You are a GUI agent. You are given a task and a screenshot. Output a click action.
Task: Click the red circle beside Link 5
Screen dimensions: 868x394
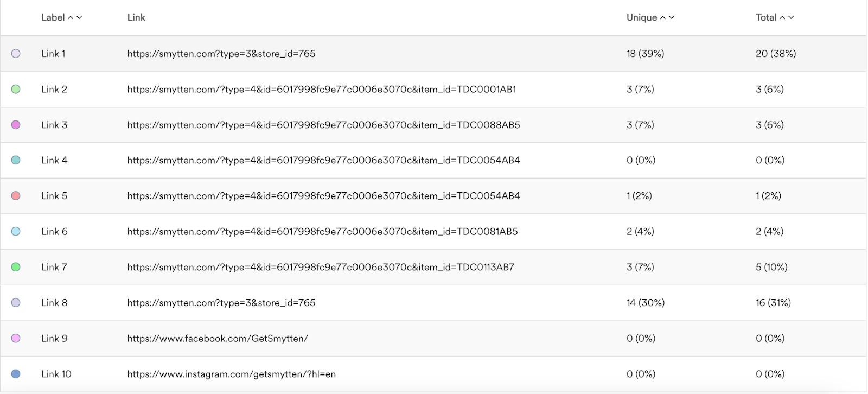pos(16,196)
